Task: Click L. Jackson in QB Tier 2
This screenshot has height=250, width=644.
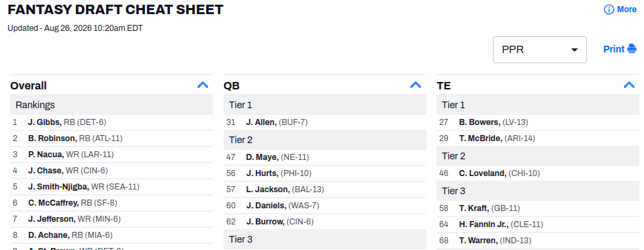Action: point(268,189)
